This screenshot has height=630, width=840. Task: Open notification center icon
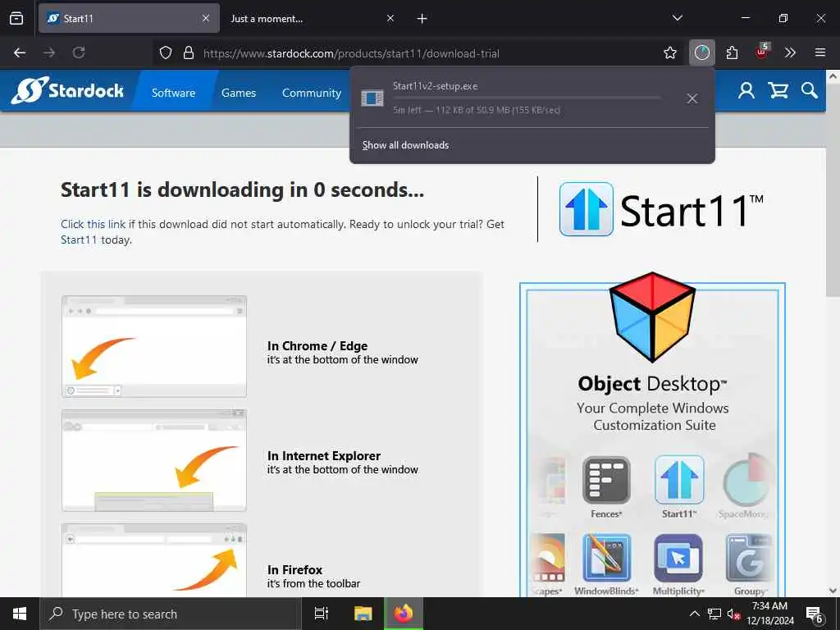pyautogui.click(x=815, y=615)
